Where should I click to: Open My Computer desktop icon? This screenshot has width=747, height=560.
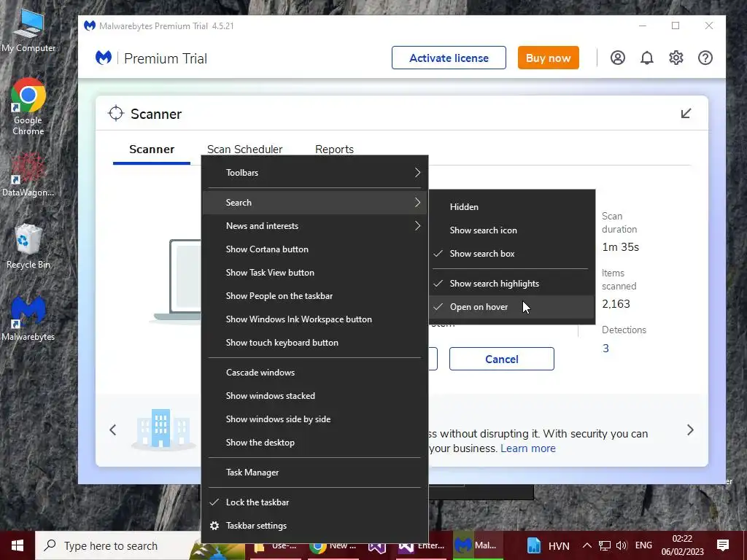click(x=28, y=29)
